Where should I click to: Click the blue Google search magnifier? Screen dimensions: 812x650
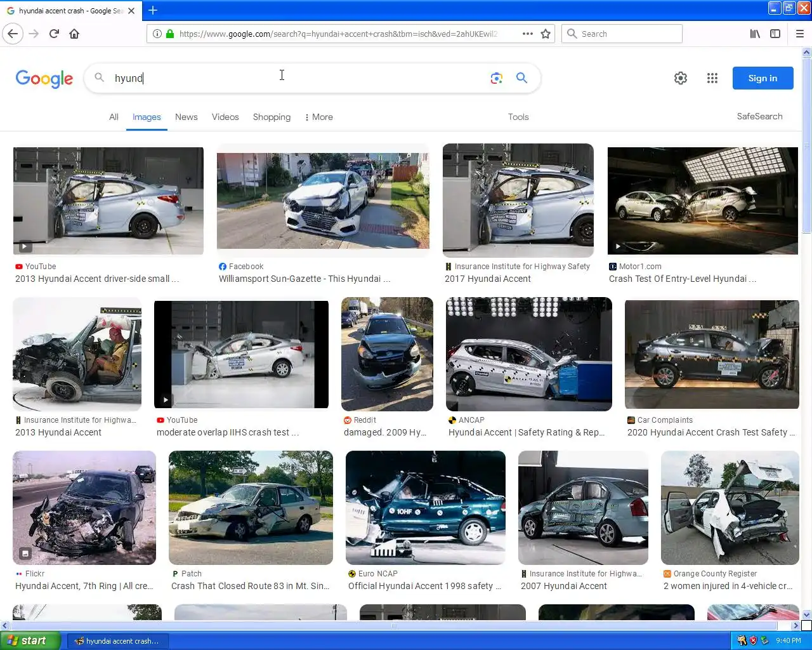(521, 77)
